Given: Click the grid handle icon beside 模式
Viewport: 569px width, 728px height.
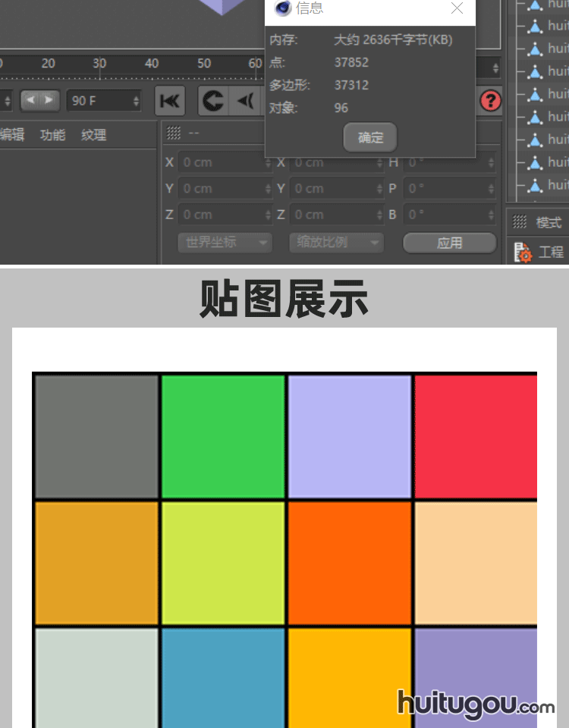Looking at the screenshot, I should pos(519,222).
